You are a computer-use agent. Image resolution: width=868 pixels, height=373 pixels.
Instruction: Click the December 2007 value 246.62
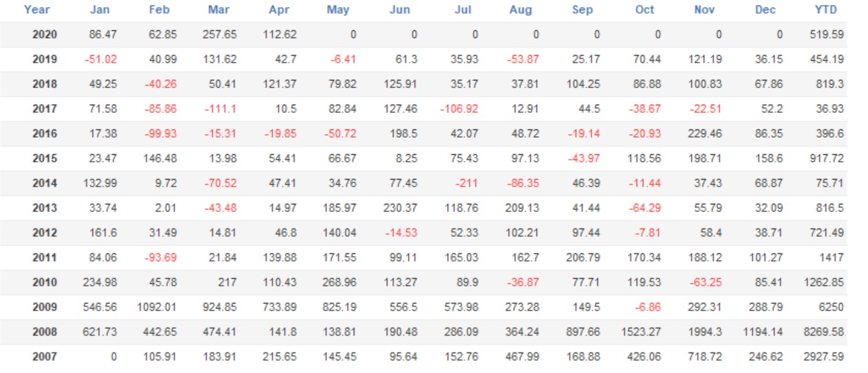pos(768,356)
